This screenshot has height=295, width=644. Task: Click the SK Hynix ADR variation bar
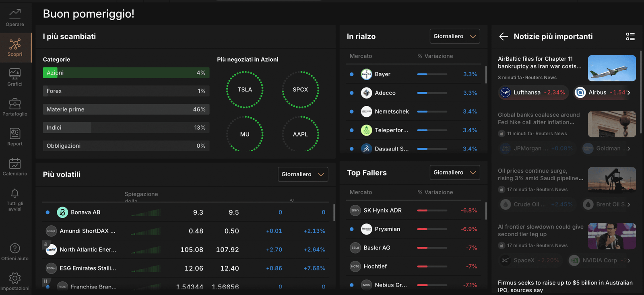click(432, 210)
